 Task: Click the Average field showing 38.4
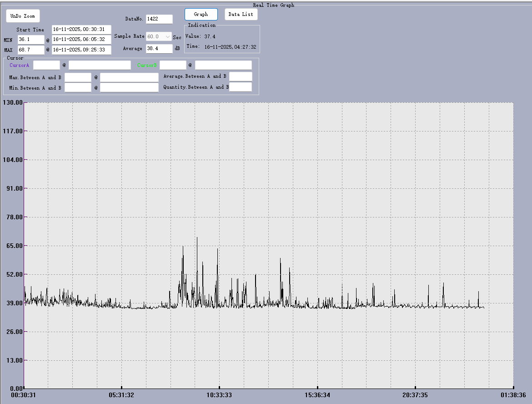click(x=159, y=49)
